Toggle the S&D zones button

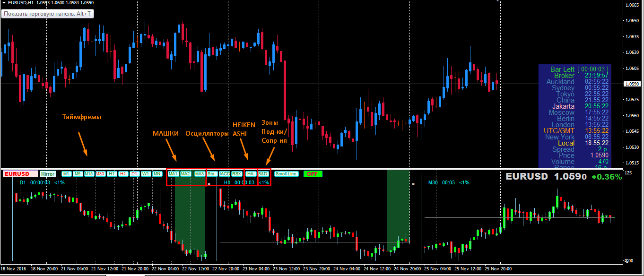pyautogui.click(x=263, y=174)
